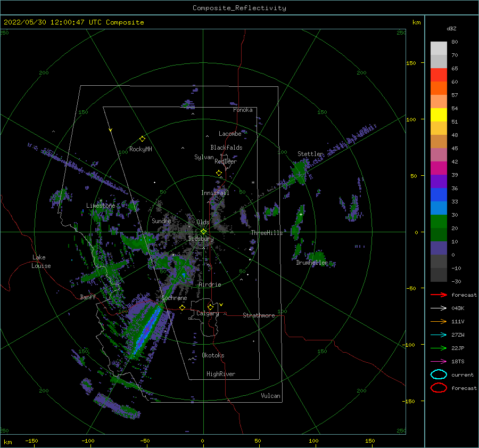Image resolution: width=479 pixels, height=448 pixels.
Task: Click the Sundre label
Action: [161, 221]
